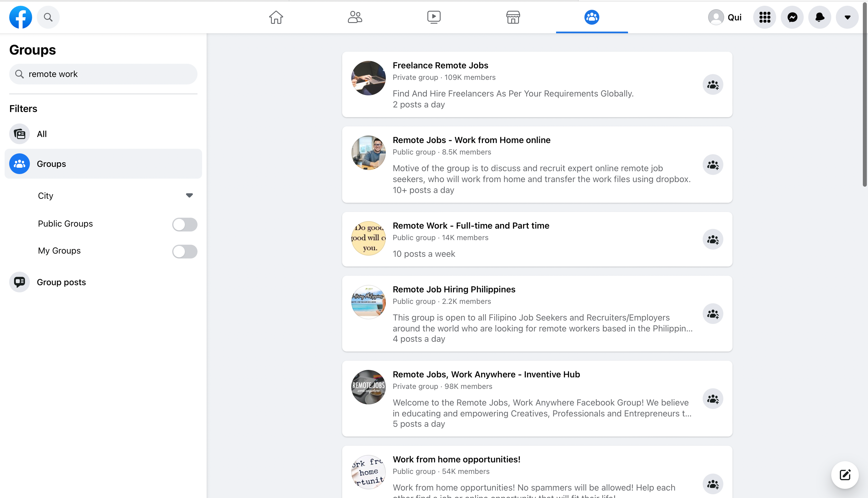
Task: Go to Marketplace via storefront icon
Action: 513,17
